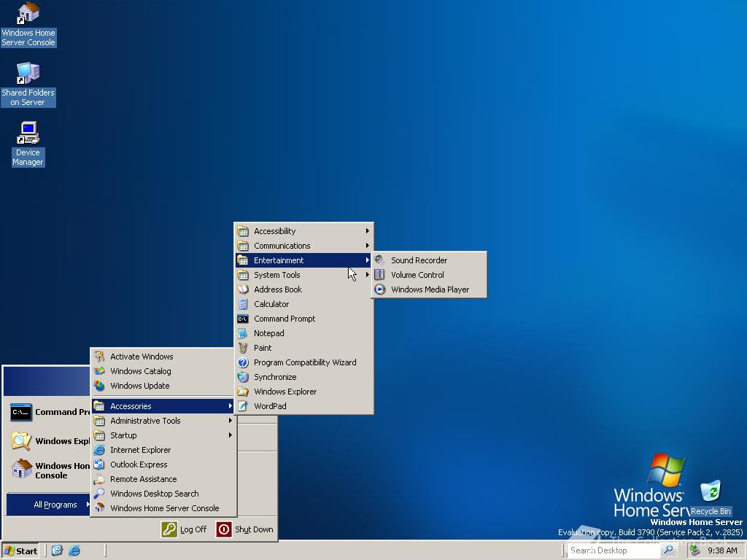Click the Search Desktop input field

coord(614,551)
